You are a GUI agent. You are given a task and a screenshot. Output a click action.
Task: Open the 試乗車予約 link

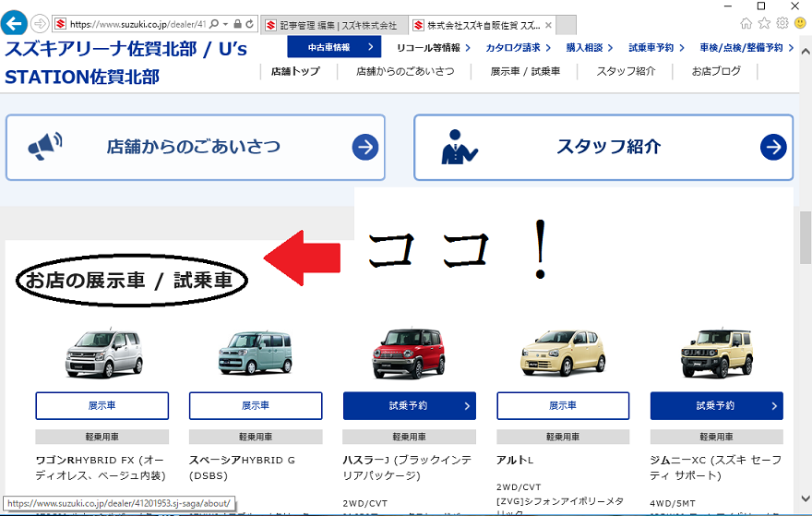click(x=656, y=48)
